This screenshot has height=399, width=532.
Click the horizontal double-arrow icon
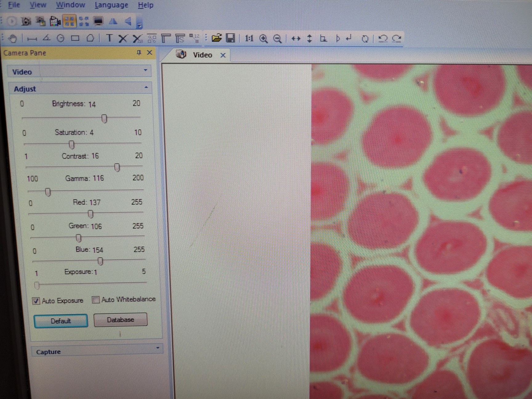pos(296,38)
